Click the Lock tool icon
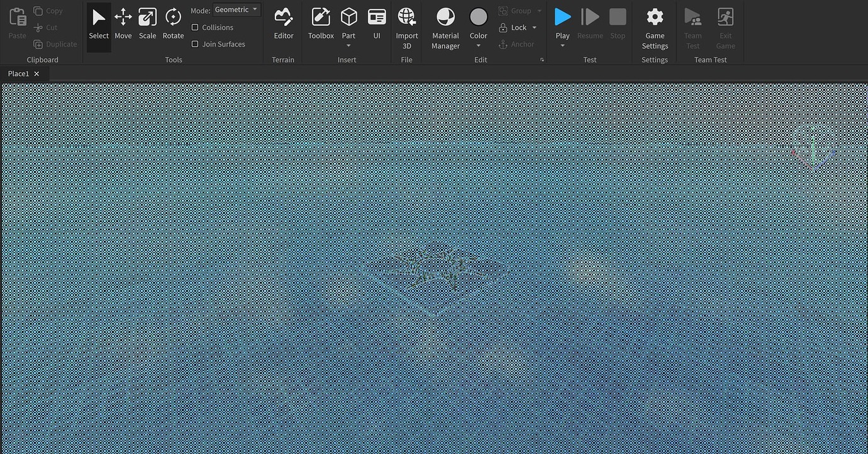868x454 pixels. [x=503, y=28]
